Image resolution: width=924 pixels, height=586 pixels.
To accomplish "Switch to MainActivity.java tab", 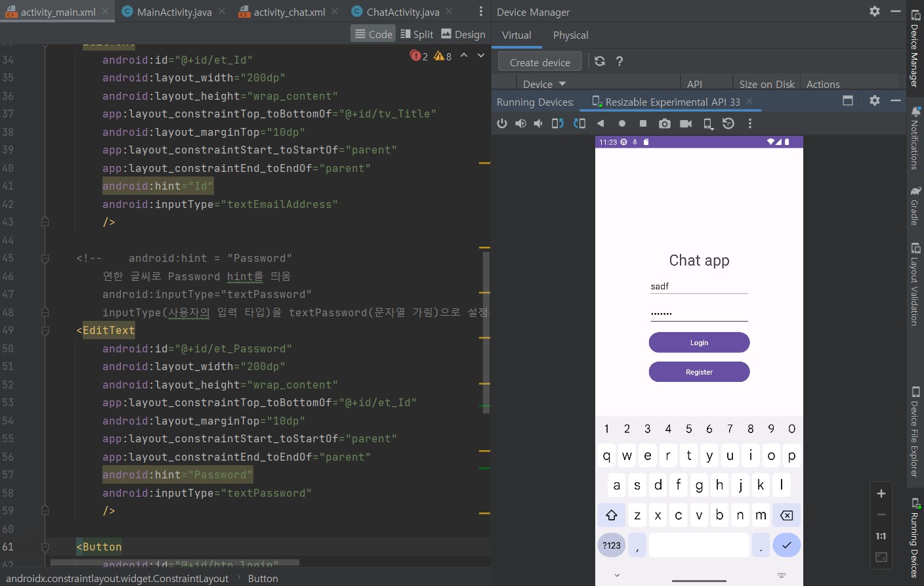I will point(174,12).
